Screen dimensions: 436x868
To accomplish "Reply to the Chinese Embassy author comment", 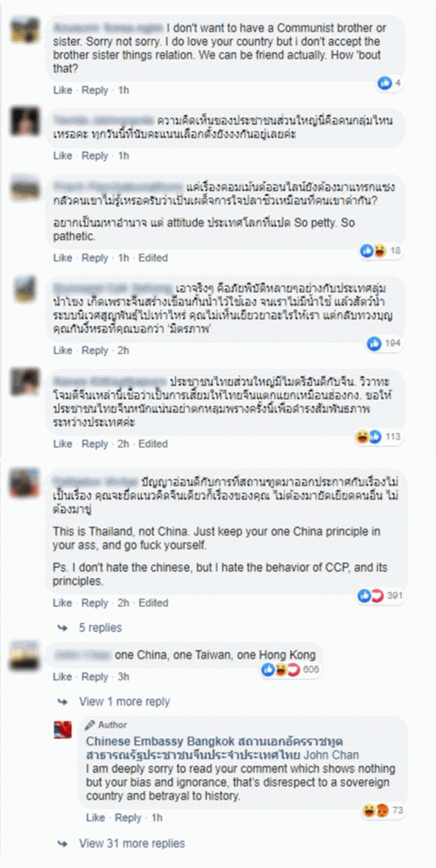I will tap(128, 818).
